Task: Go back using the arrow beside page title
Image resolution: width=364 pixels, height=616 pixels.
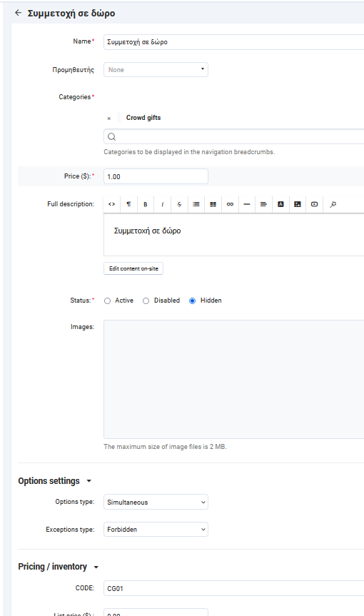Action: pos(18,13)
